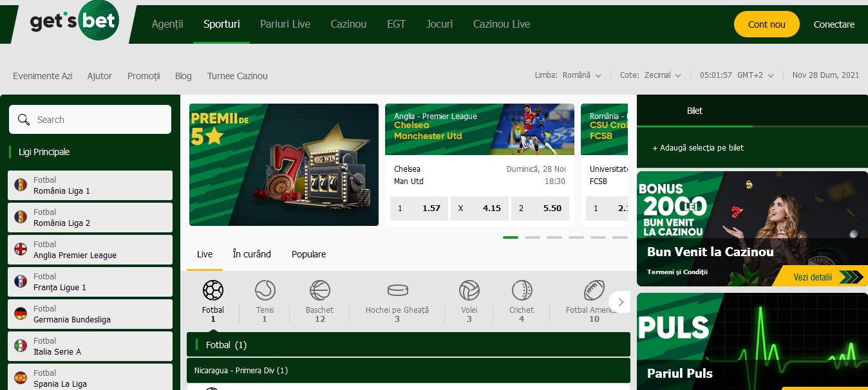
Task: Open Spania La Liga via Spanish flag
Action: 21,378
